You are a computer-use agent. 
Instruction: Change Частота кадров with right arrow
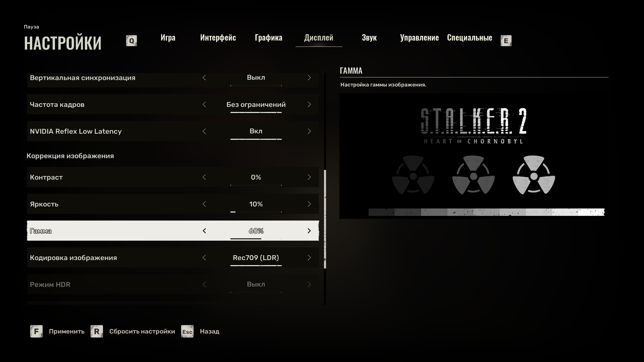[309, 105]
